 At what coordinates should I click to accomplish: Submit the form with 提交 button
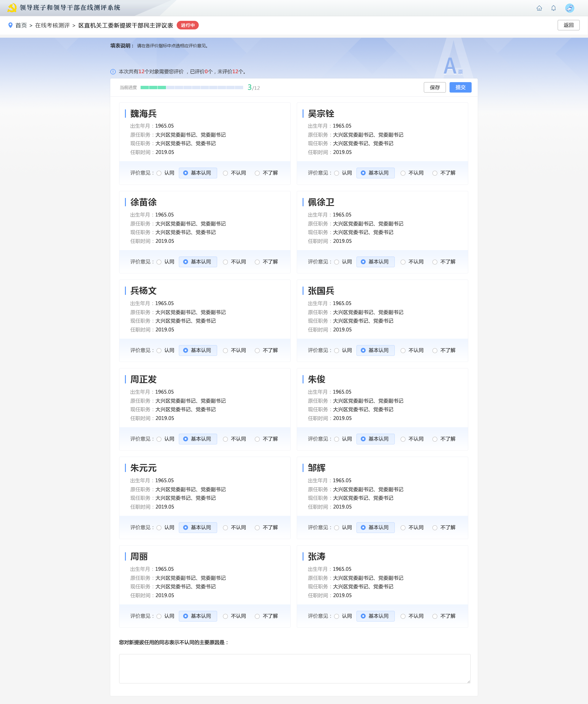[x=460, y=87]
